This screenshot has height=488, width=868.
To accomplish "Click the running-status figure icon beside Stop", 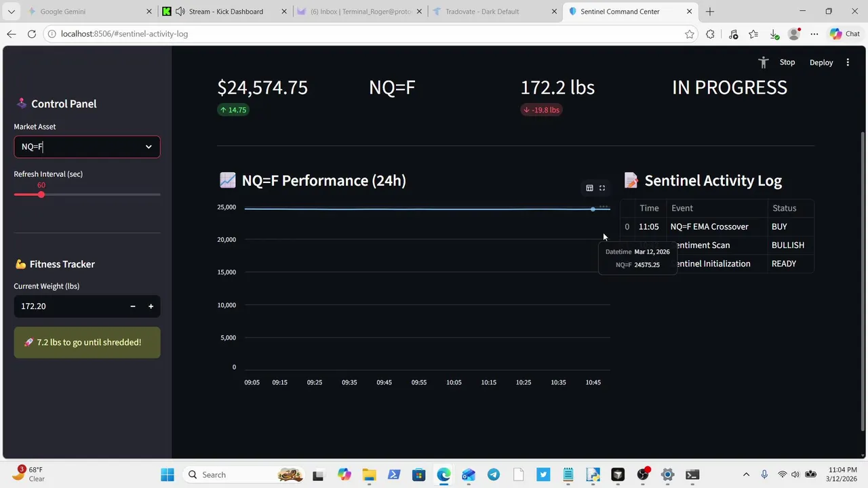I will [x=764, y=62].
